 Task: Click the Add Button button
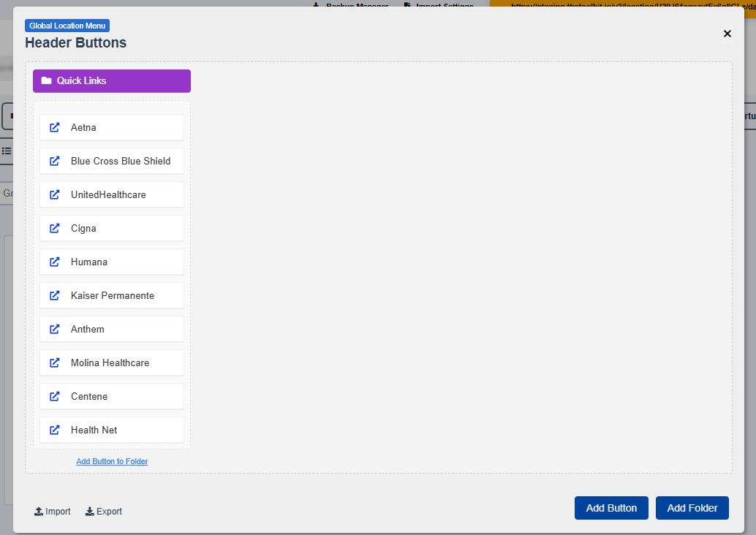611,508
